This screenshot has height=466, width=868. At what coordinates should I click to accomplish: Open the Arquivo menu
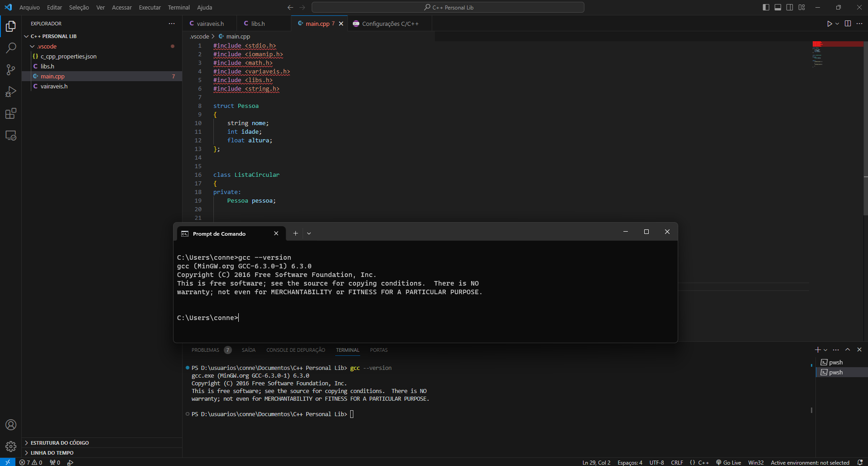(29, 7)
